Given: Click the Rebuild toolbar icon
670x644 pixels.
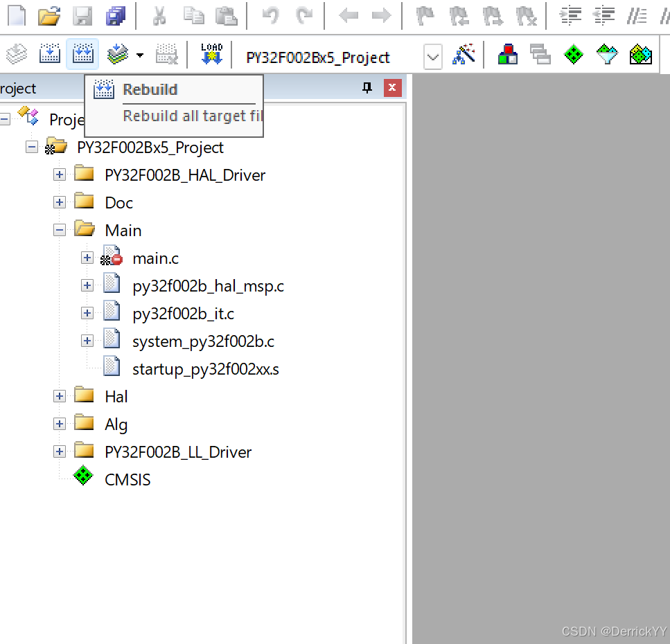Looking at the screenshot, I should tap(82, 54).
